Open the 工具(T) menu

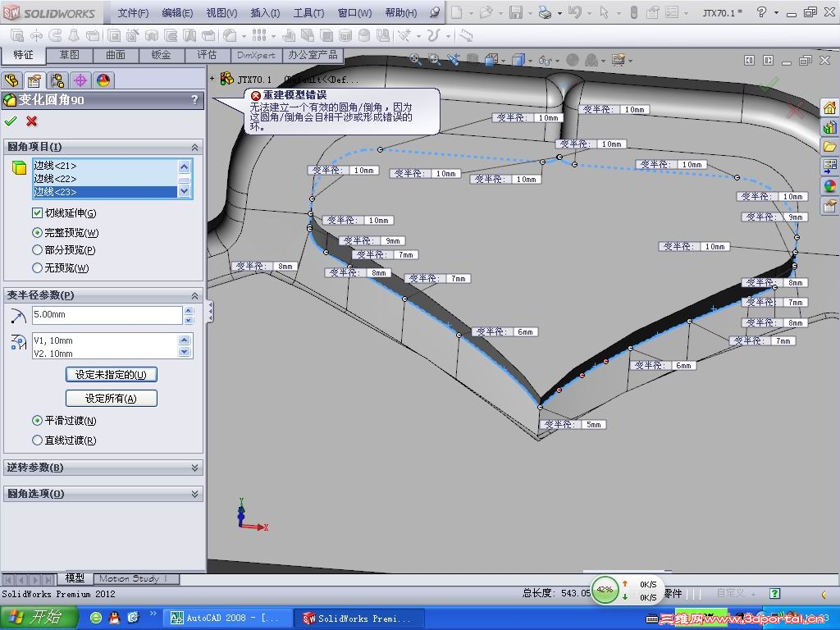308,13
